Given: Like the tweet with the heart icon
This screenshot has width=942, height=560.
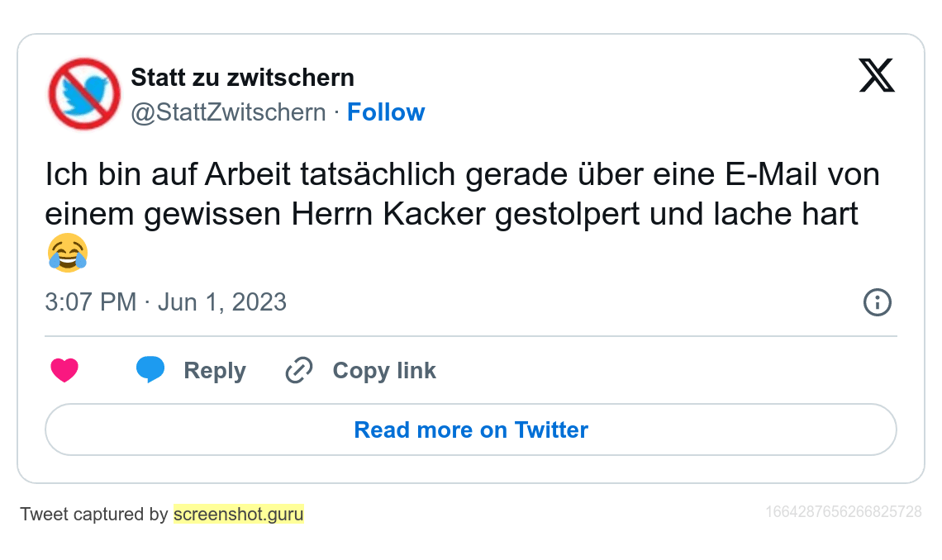Looking at the screenshot, I should [x=64, y=371].
